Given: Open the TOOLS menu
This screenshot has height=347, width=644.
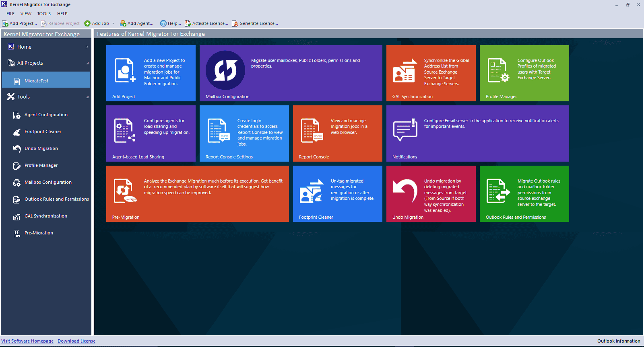Looking at the screenshot, I should point(44,14).
